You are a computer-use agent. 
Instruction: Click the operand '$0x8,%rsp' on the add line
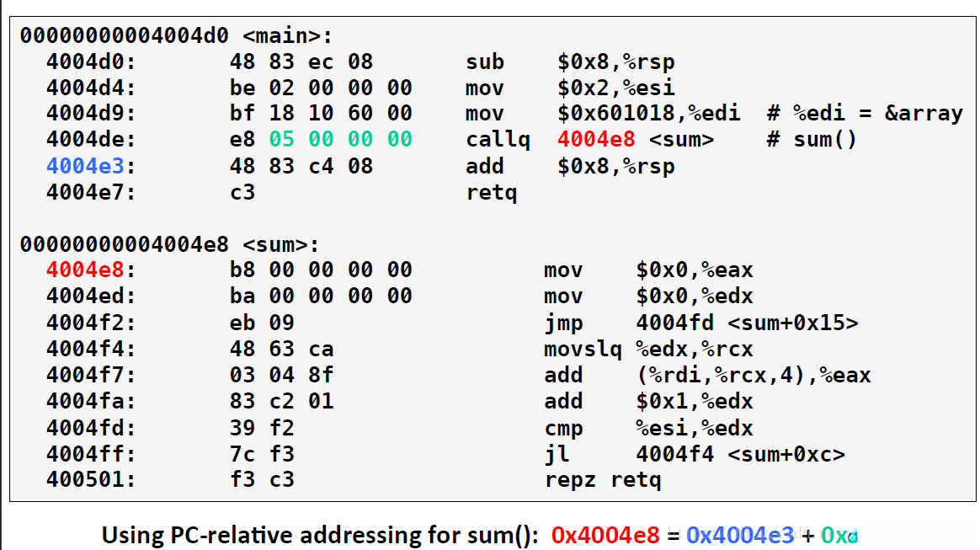click(616, 166)
